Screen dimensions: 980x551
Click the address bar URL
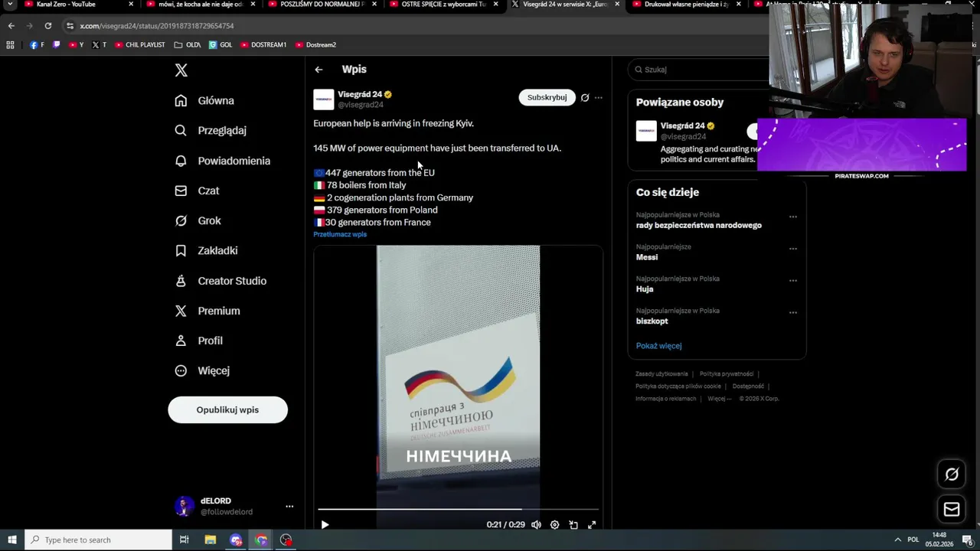157,26
